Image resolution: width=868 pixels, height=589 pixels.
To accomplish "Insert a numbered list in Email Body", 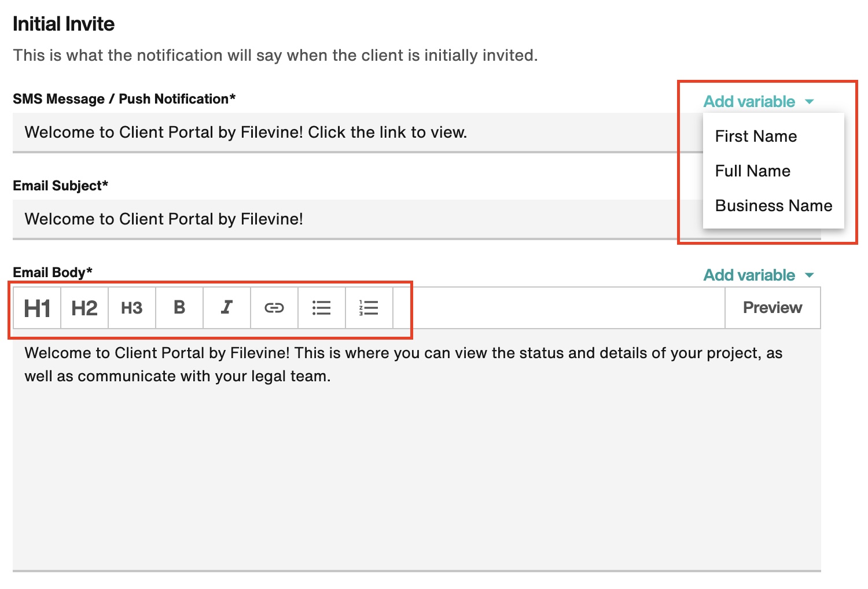I will [x=369, y=308].
